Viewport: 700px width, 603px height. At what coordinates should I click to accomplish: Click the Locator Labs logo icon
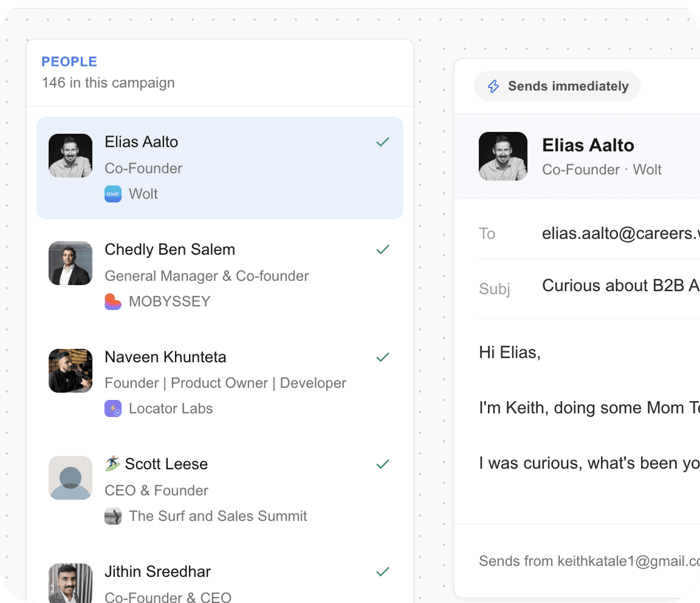coord(113,408)
